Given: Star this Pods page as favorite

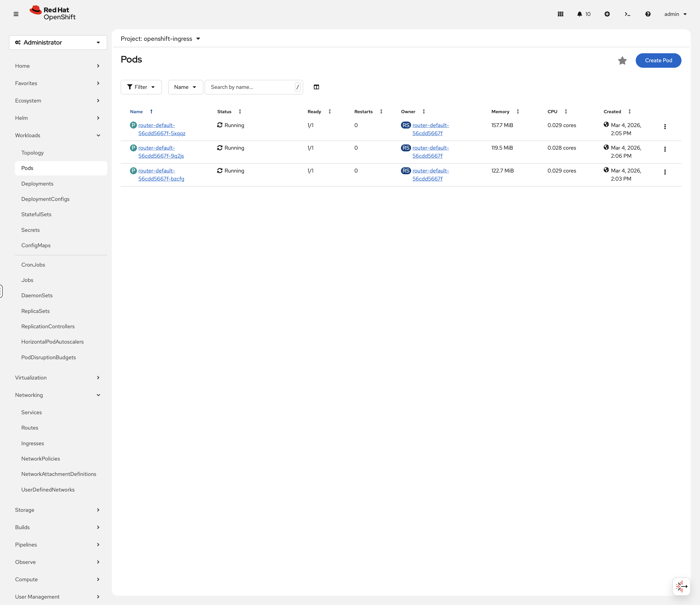Looking at the screenshot, I should point(622,60).
